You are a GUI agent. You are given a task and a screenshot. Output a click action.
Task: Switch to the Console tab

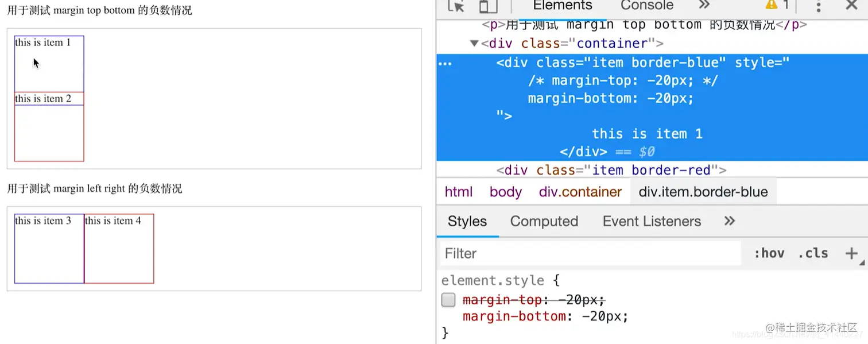(647, 6)
